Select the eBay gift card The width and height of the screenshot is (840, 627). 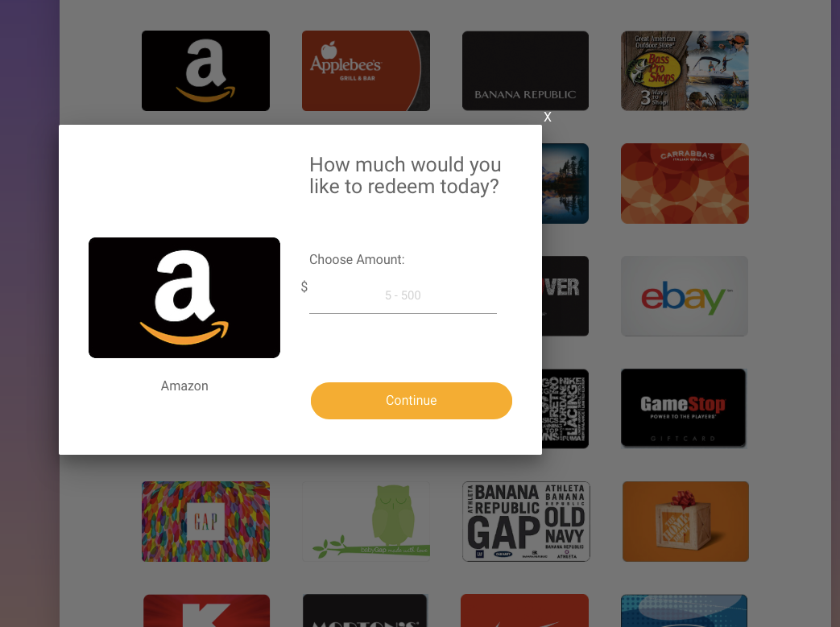[x=685, y=296]
